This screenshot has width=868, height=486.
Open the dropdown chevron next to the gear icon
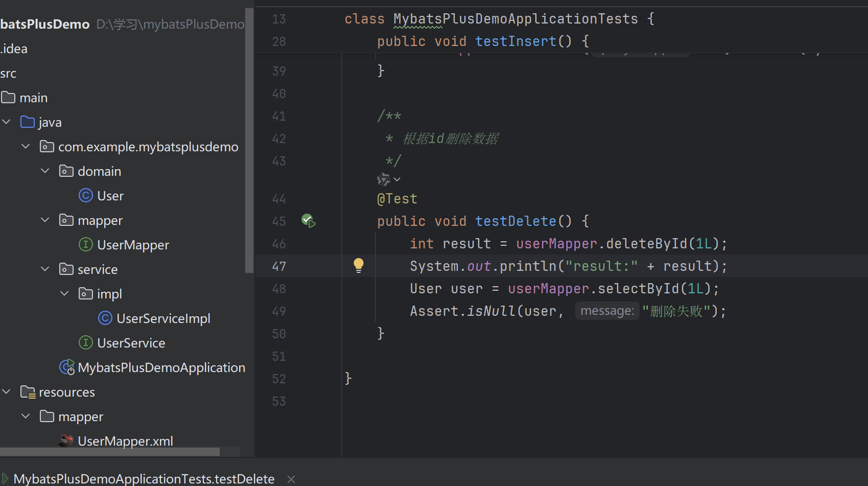tap(397, 179)
